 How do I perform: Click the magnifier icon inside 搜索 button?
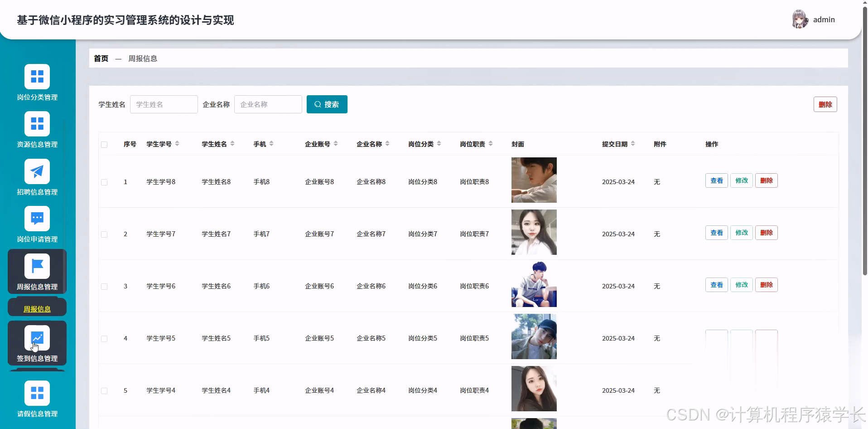318,104
